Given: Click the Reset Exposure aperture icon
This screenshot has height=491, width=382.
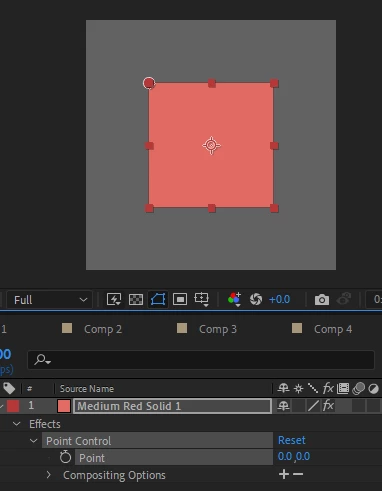Looking at the screenshot, I should (x=256, y=299).
